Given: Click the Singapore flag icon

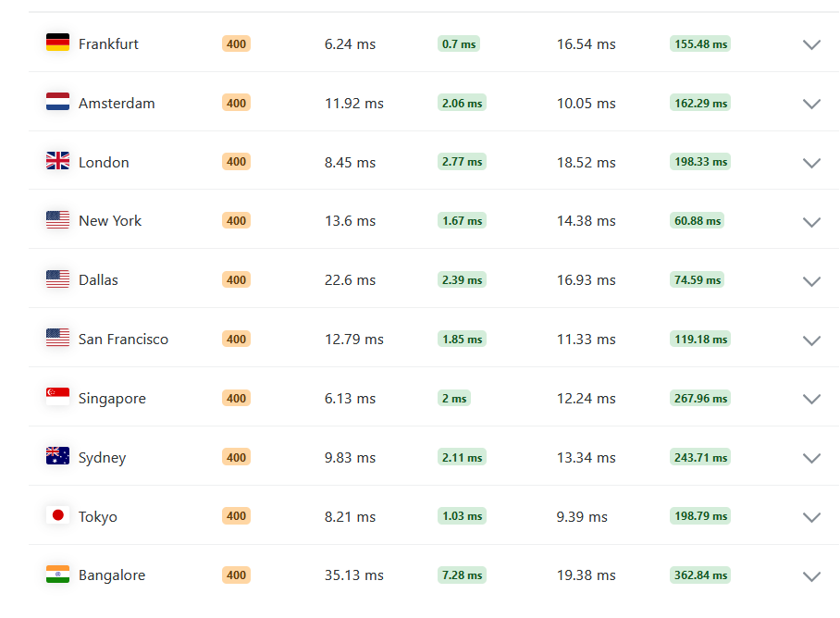Looking at the screenshot, I should tap(58, 397).
